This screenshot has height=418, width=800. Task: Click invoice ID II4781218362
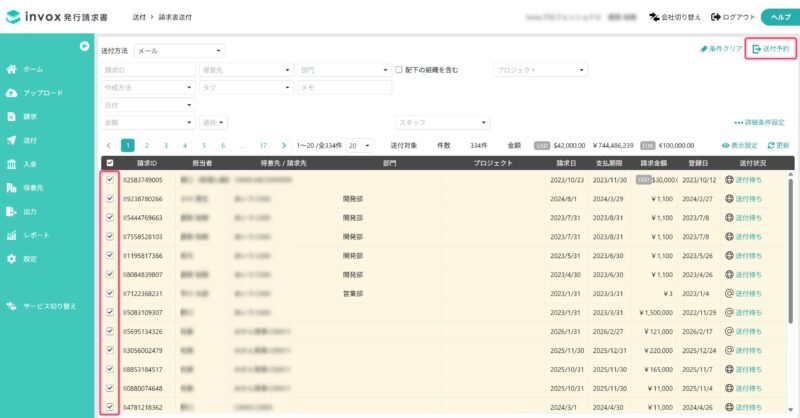142,407
